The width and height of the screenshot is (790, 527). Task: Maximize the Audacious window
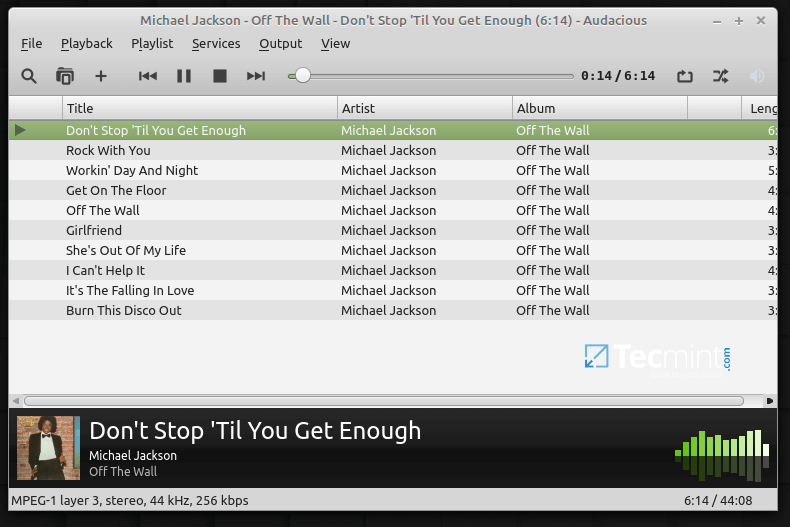coord(739,21)
